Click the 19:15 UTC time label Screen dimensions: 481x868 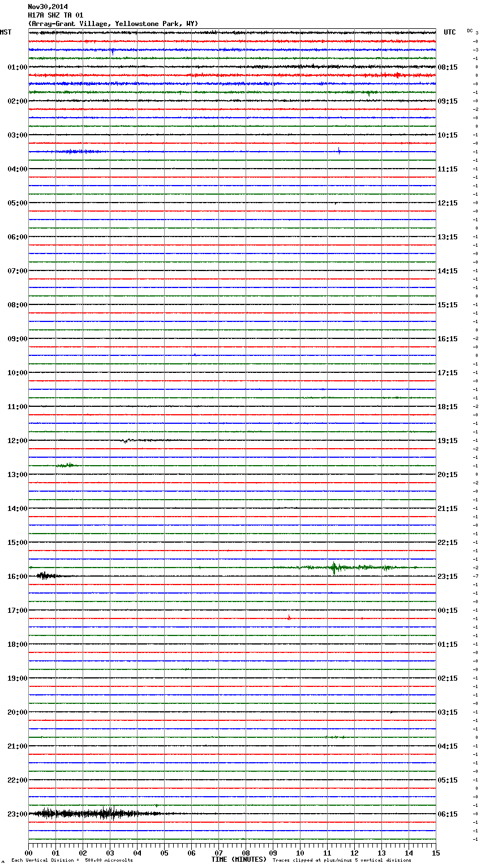(x=448, y=441)
